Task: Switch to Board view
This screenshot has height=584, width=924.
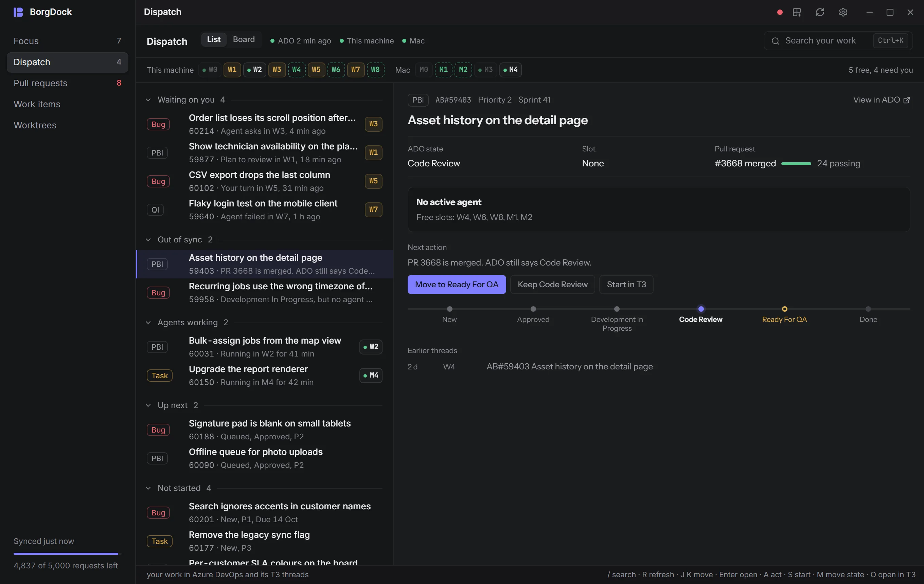Action: 244,39
